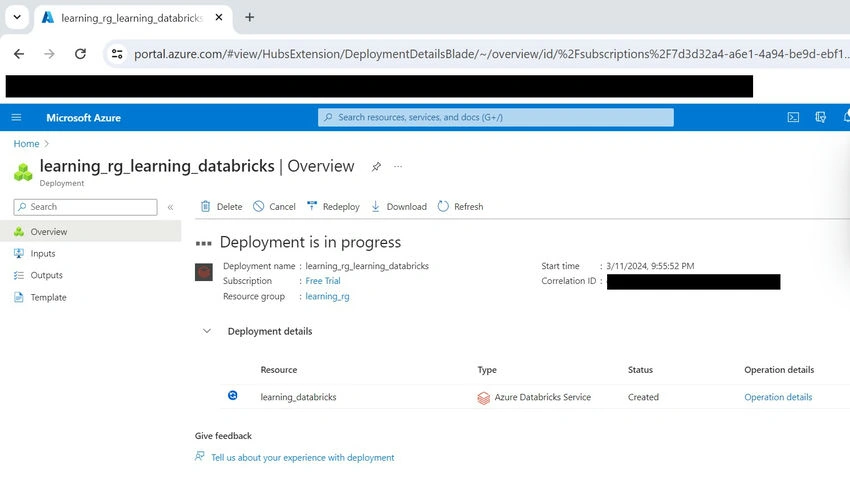Open the Operation details link
Image resolution: width=850 pixels, height=496 pixels.
[x=778, y=397]
